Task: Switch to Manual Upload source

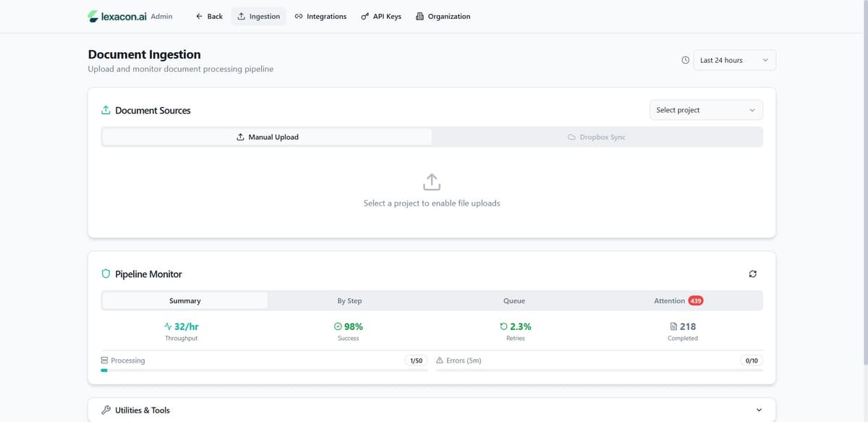Action: 267,137
